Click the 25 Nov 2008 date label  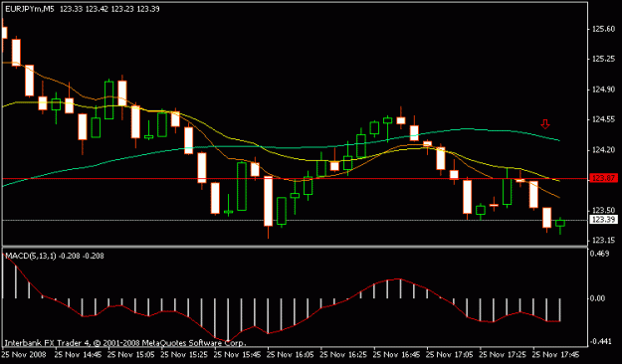point(24,354)
